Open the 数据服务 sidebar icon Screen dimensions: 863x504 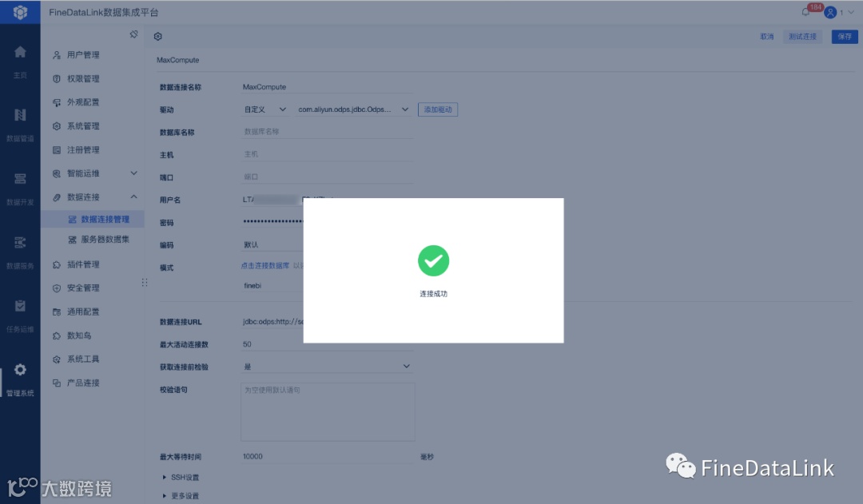20,243
